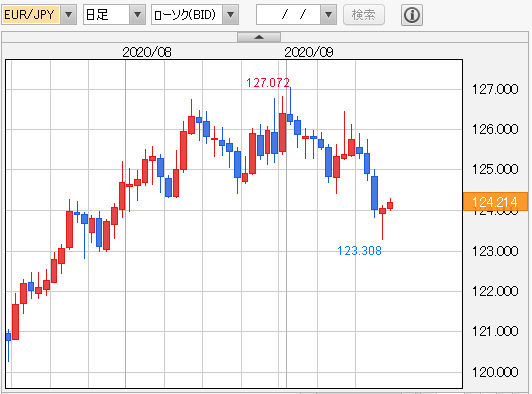Open the ローソク(BID) chart type dropdown arrow
This screenshot has height=394, width=532.
coord(231,15)
